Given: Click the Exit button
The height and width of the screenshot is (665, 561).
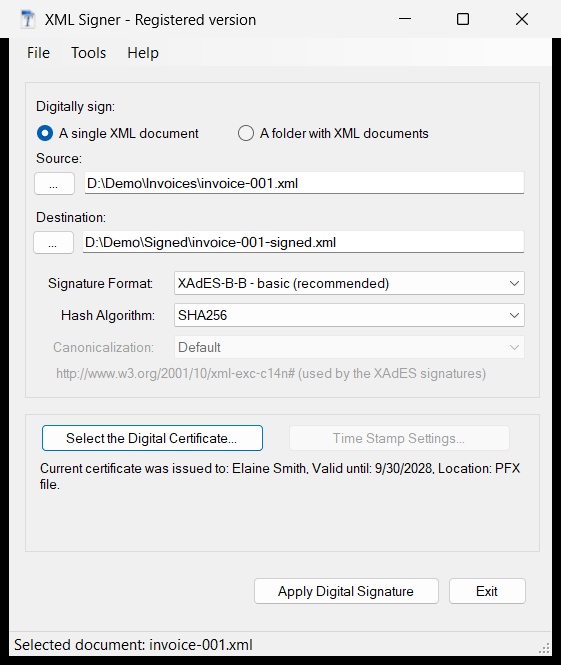Looking at the screenshot, I should pyautogui.click(x=487, y=591).
